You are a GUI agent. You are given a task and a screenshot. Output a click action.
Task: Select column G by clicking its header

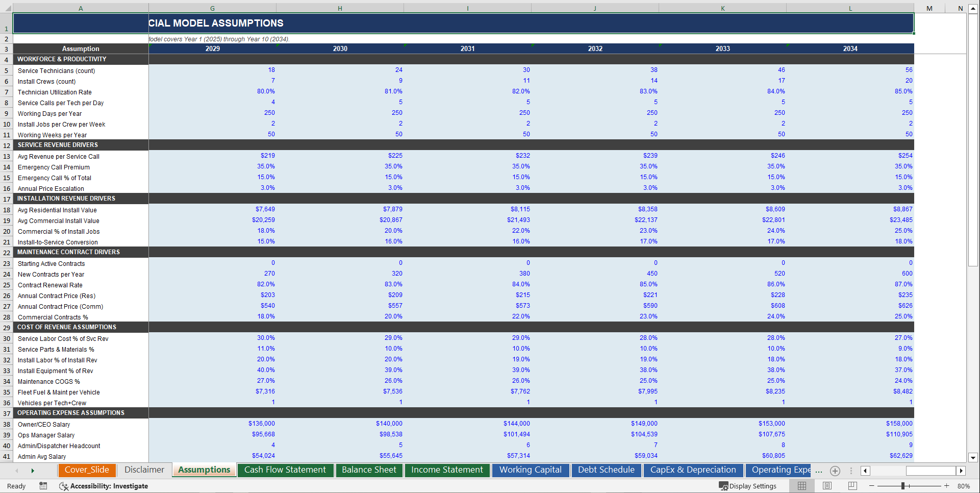click(x=212, y=8)
